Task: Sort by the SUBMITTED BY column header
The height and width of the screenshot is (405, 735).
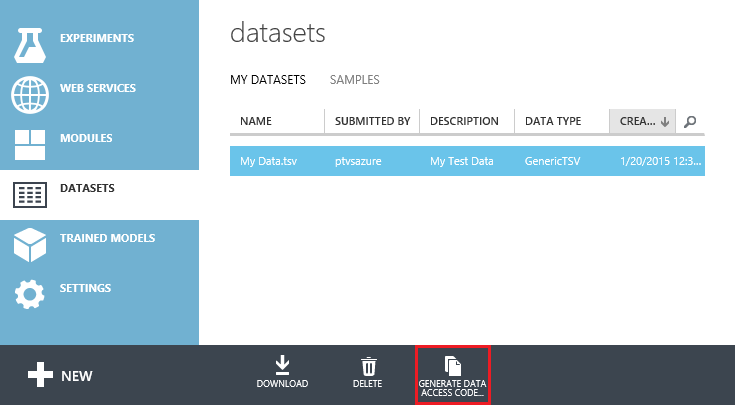Action: [x=373, y=121]
